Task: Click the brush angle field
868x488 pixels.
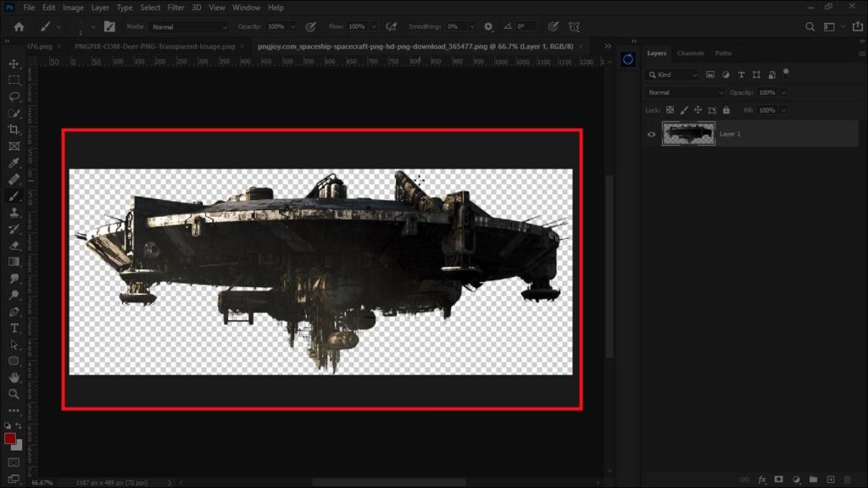Action: [x=526, y=26]
